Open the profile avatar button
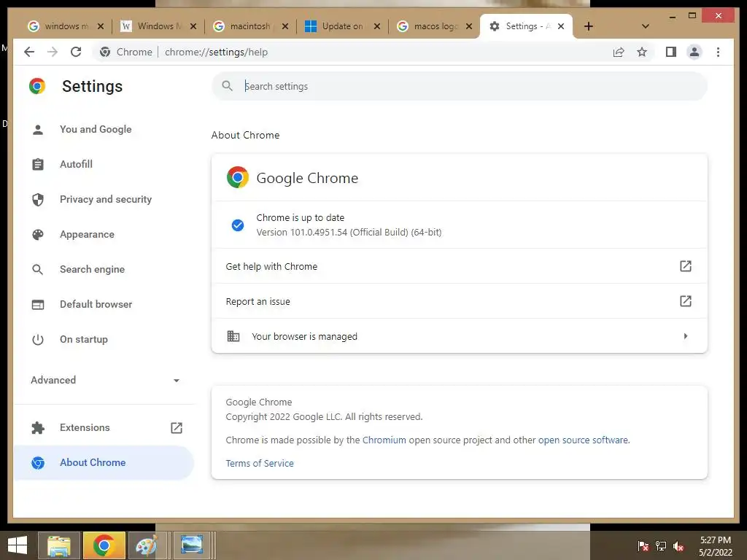 pos(694,52)
